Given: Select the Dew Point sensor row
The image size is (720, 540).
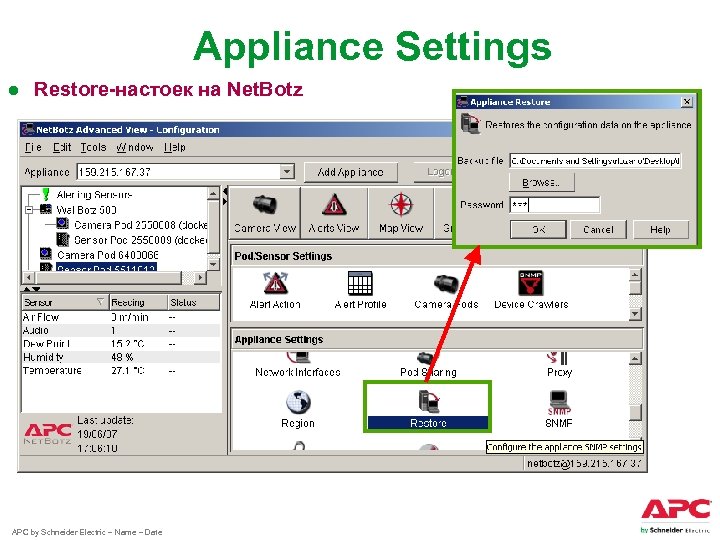Looking at the screenshot, I should click(121, 344).
